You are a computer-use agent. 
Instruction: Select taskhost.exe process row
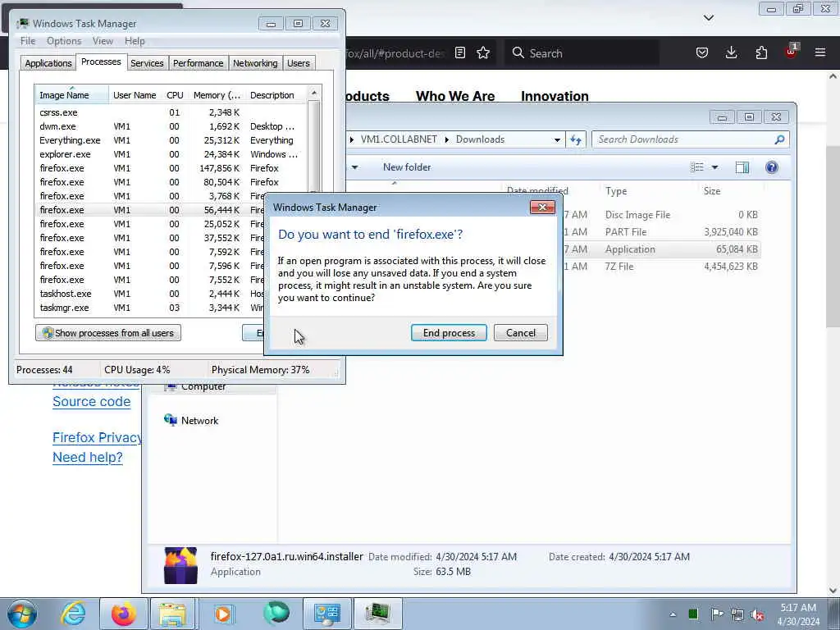point(150,294)
